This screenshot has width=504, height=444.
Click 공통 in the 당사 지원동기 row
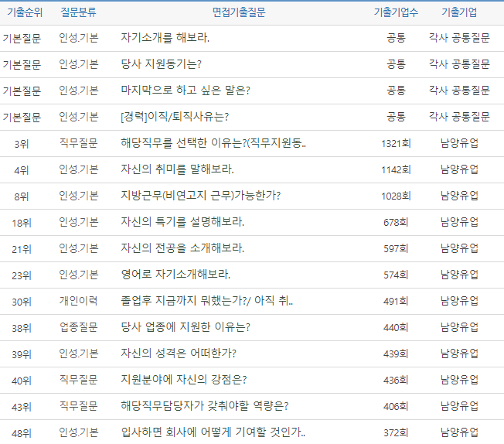click(396, 64)
